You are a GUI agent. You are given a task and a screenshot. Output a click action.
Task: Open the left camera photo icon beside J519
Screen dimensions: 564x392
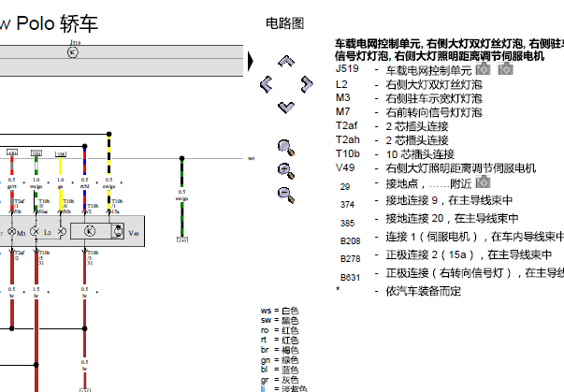[x=483, y=68]
